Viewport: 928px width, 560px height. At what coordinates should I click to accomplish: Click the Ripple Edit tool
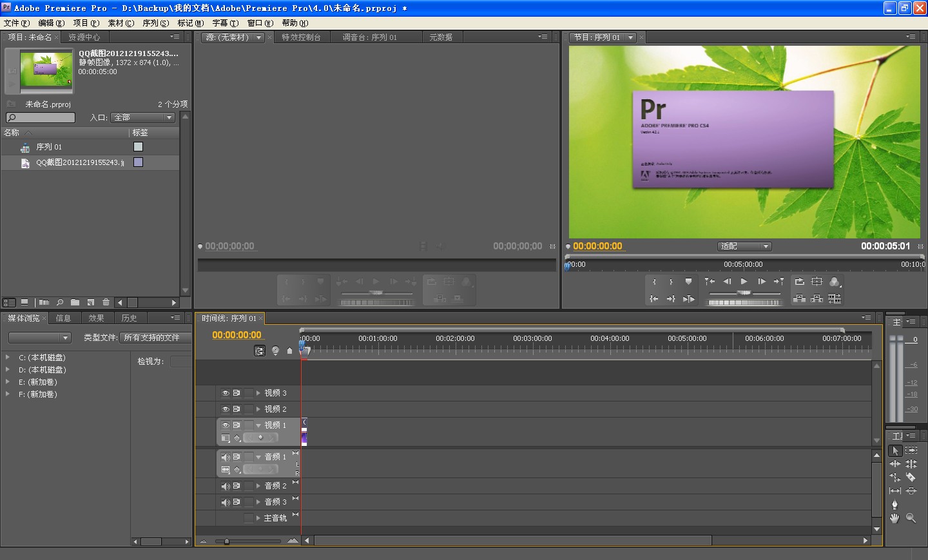click(894, 464)
